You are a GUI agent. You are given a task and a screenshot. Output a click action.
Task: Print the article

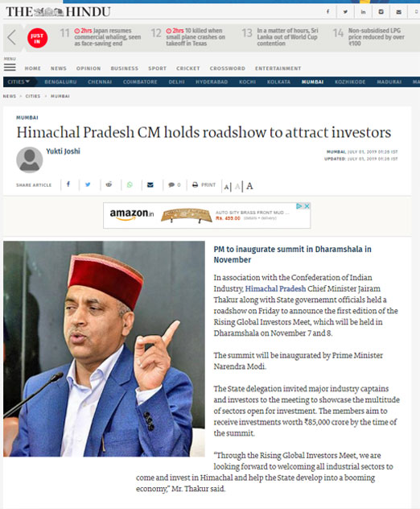coord(204,184)
